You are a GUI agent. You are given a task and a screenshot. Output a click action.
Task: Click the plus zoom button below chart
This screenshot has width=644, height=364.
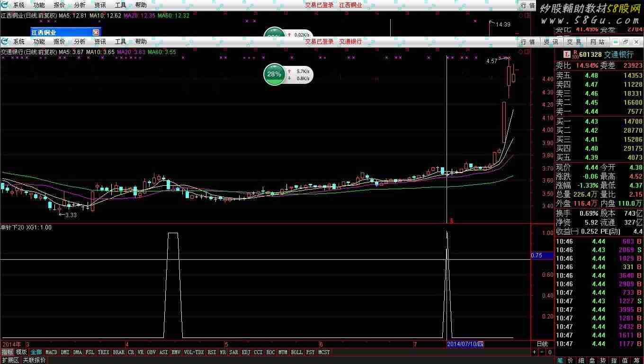pyautogui.click(x=535, y=352)
